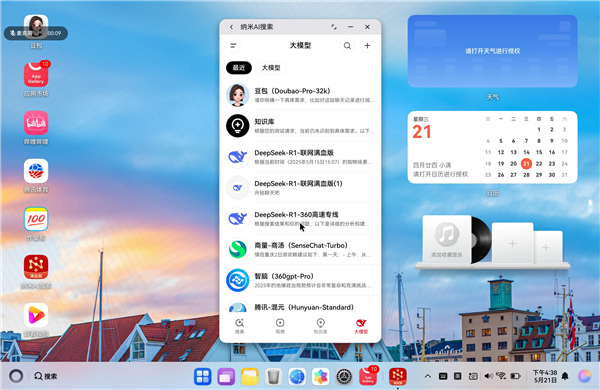Select the 最近 filter tab
The width and height of the screenshot is (600, 390).
(x=239, y=68)
